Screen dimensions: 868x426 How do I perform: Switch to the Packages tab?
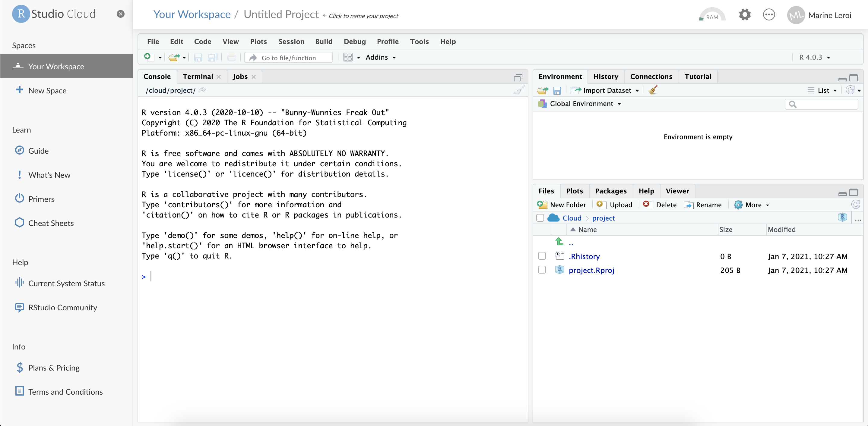tap(610, 191)
